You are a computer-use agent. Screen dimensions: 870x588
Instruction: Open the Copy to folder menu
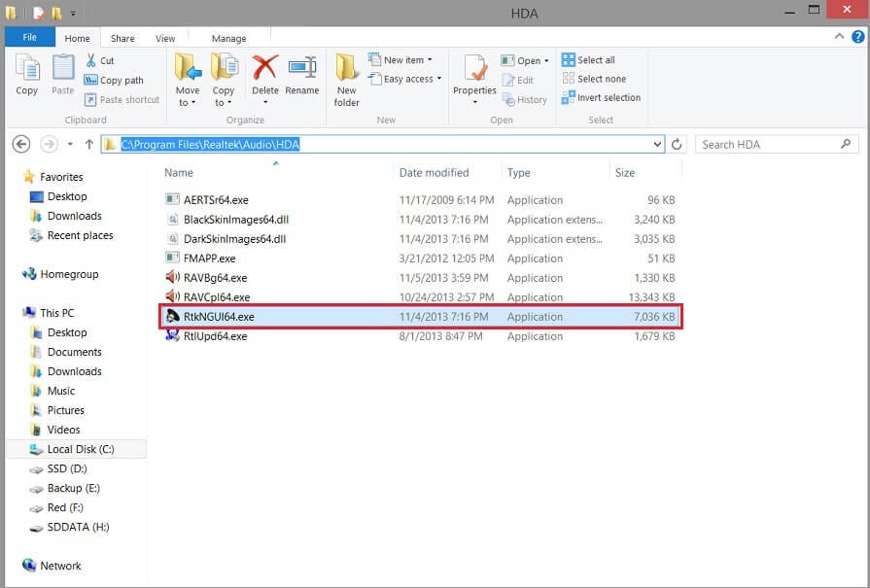pos(223,80)
